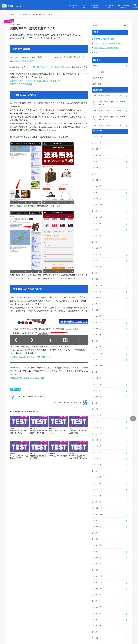The image size is (138, 644).
Task: Open the header search magnifier icon
Action: [x=135, y=6]
